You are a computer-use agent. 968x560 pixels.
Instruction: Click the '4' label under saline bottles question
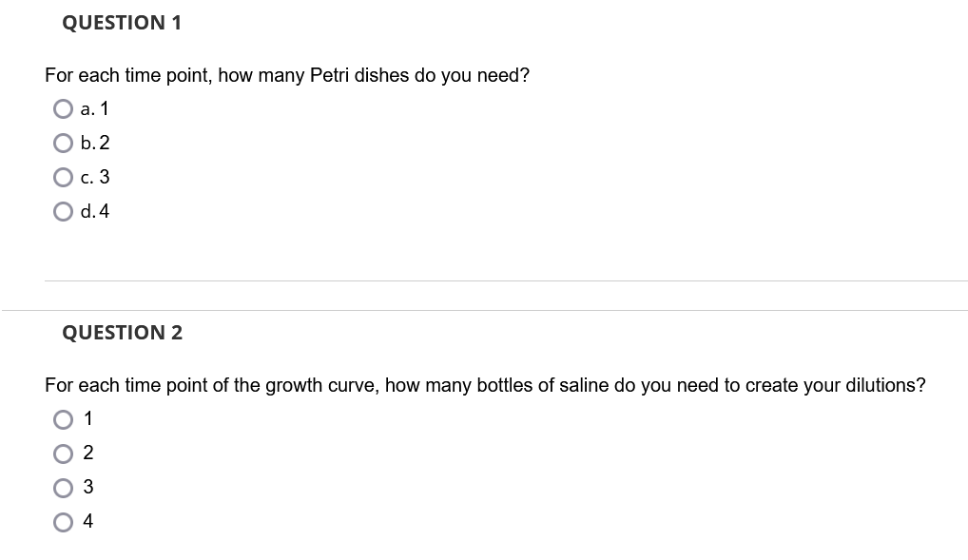88,521
